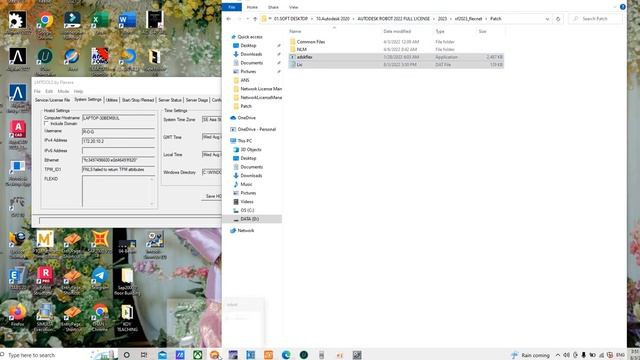The height and width of the screenshot is (360, 640).
Task: Go up one folder level in Explorer
Action: [255, 19]
